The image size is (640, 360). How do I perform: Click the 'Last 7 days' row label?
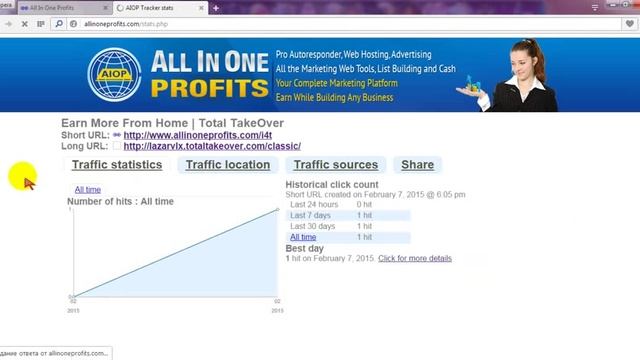point(310,215)
